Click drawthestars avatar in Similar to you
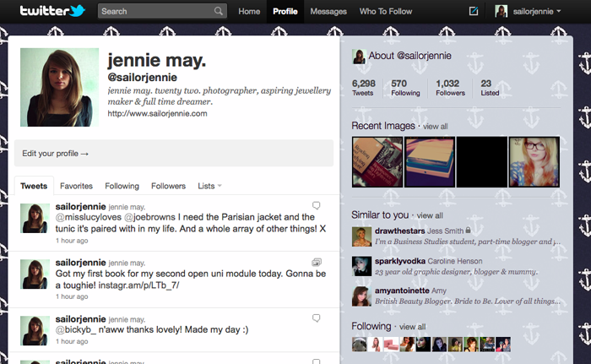 click(362, 236)
